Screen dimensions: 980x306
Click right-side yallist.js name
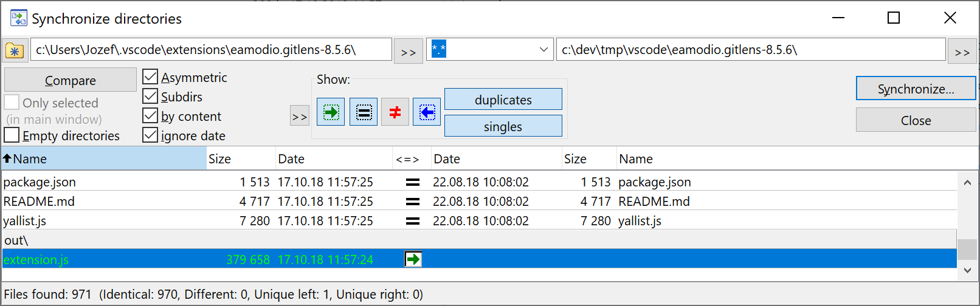640,221
